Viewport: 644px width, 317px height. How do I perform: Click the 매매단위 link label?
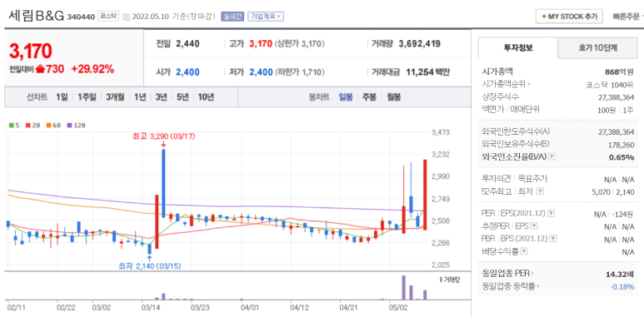(524, 110)
